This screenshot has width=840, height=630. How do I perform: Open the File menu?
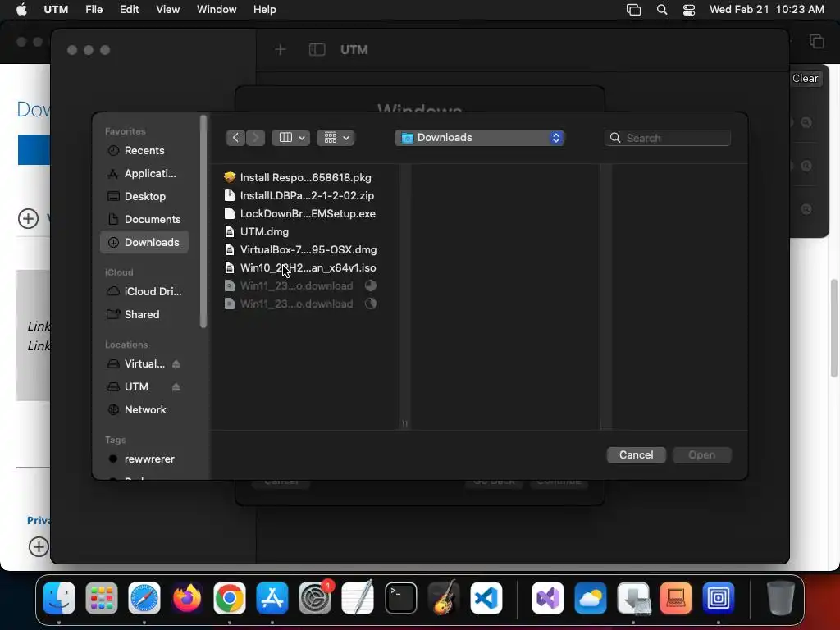click(x=94, y=10)
